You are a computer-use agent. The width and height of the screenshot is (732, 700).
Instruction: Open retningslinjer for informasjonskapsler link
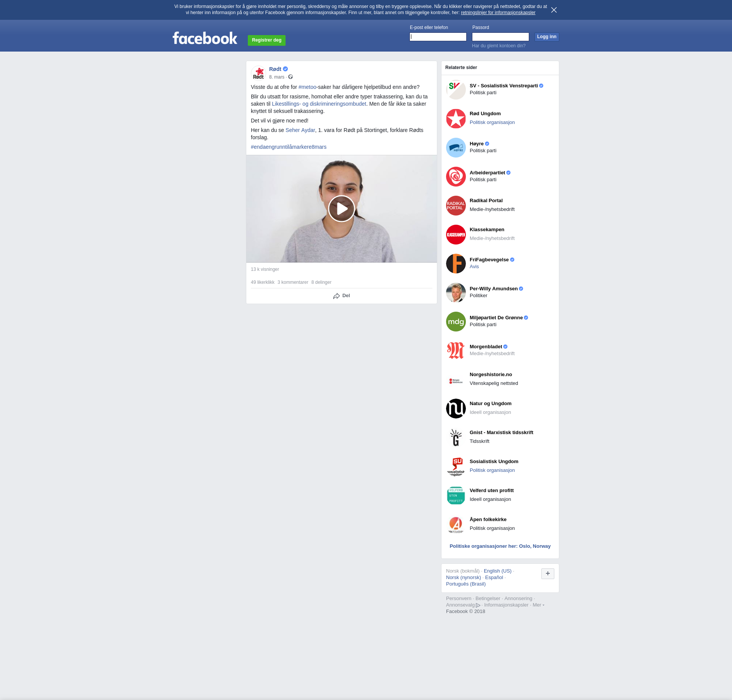pyautogui.click(x=498, y=13)
